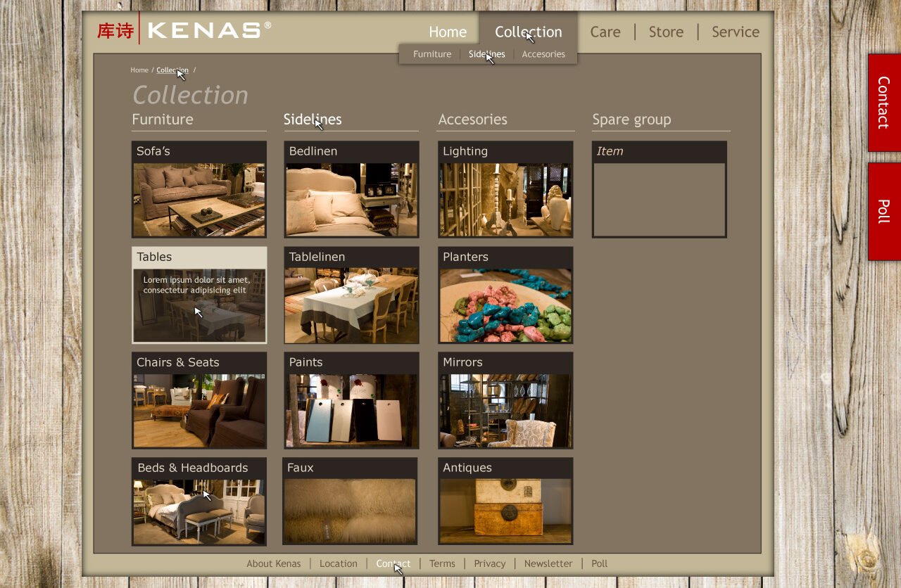Screen dimensions: 901x588
Task: Click the Kenas logo
Action: pos(184,30)
